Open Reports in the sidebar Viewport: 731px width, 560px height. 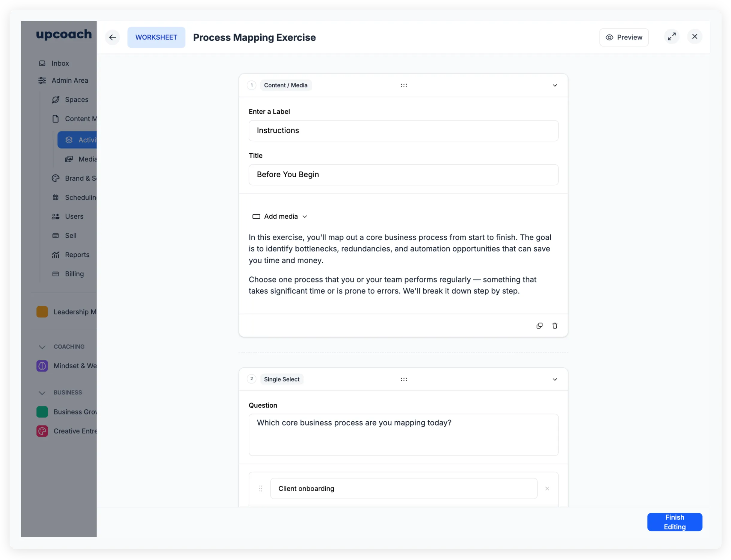[77, 255]
